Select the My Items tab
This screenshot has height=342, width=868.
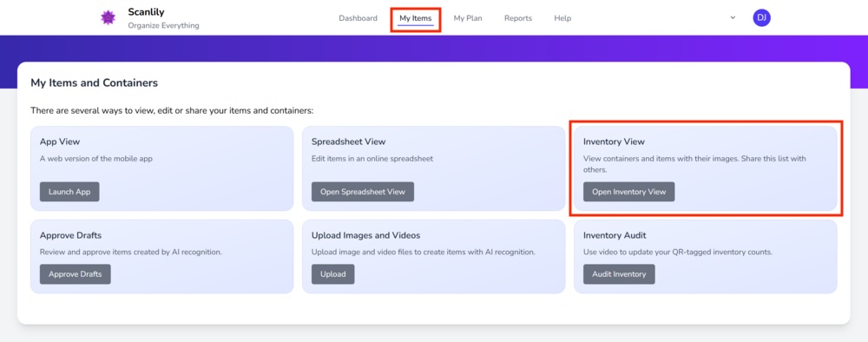[415, 18]
